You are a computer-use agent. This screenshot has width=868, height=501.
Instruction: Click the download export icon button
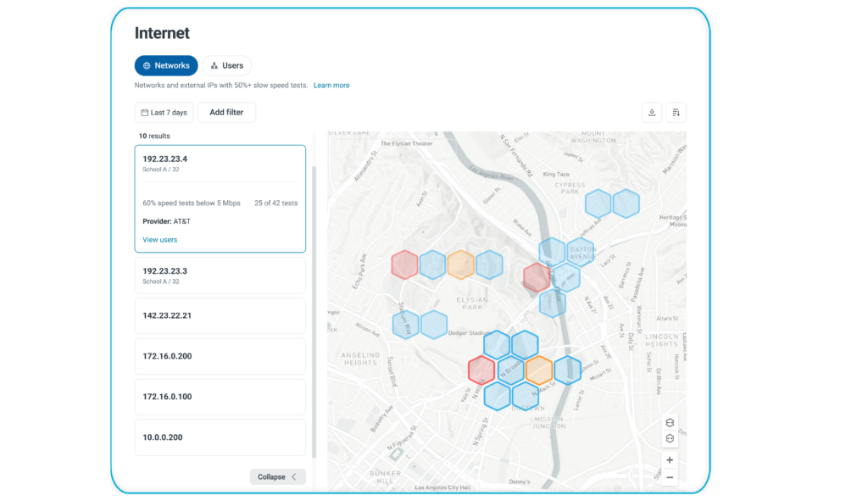pos(652,113)
